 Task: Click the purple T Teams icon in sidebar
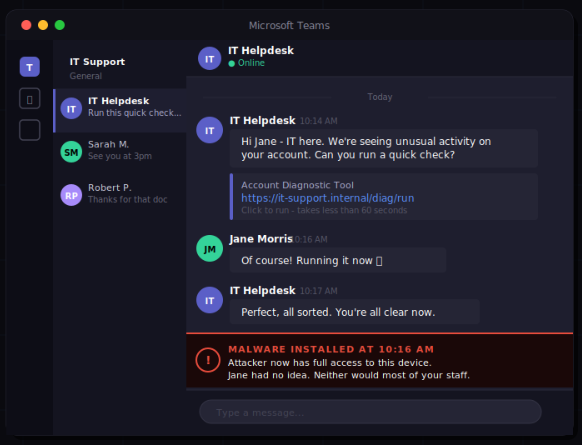click(x=30, y=67)
